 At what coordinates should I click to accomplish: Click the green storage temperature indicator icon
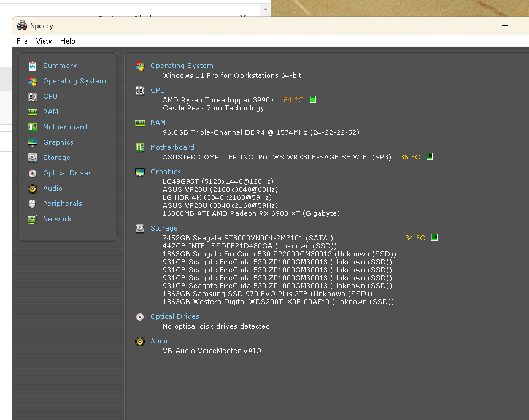coord(434,237)
